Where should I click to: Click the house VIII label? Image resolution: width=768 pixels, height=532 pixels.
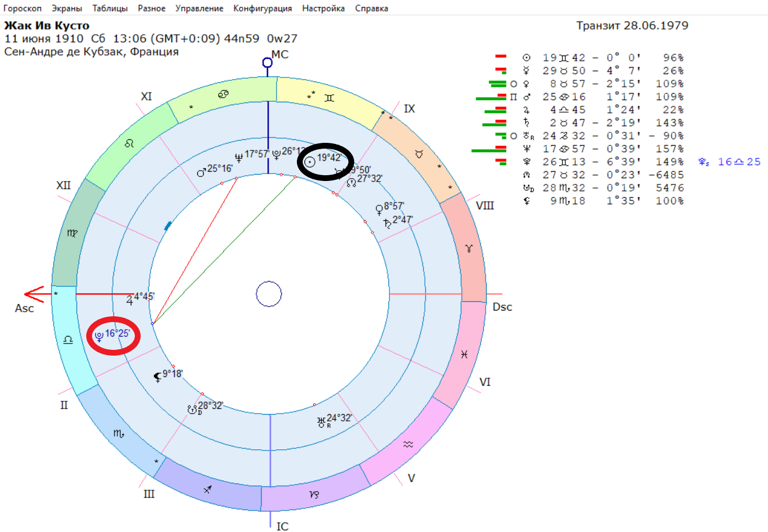(x=484, y=205)
